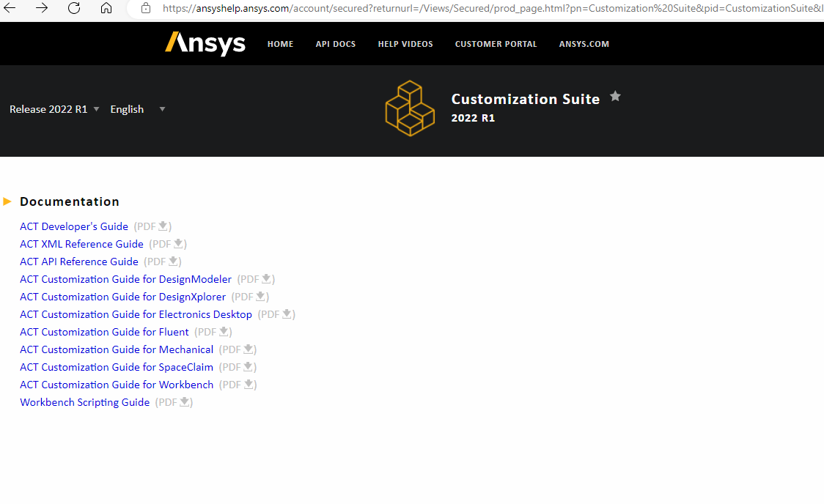View site info via the lock icon
The image size is (824, 504).
pos(146,8)
